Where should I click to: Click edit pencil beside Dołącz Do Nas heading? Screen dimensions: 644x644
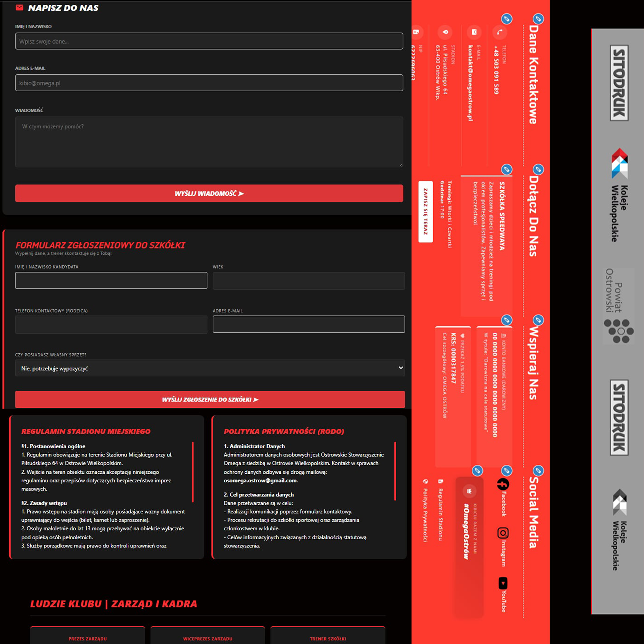538,169
